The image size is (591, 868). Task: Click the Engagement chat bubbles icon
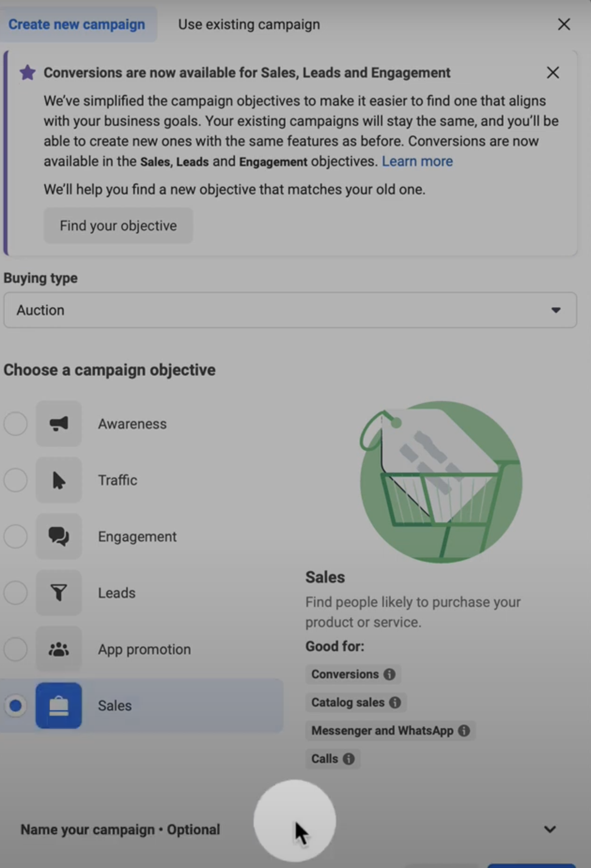59,536
